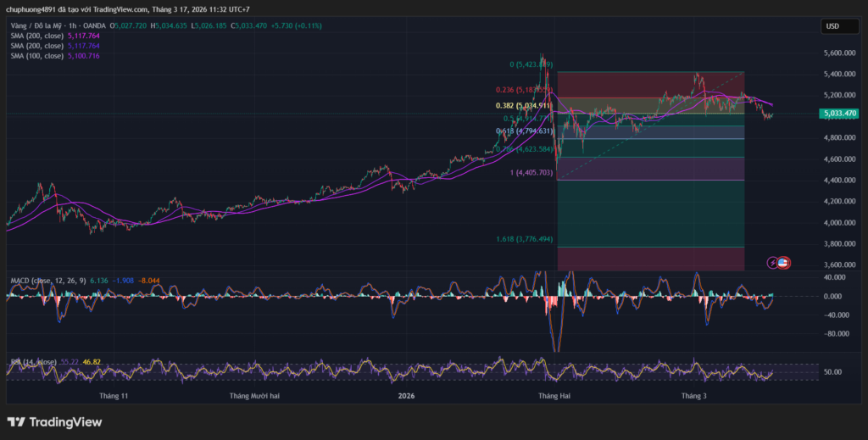Viewport: 868px width, 440px height.
Task: Click the Tháng Hai time axis label
Action: [x=554, y=396]
